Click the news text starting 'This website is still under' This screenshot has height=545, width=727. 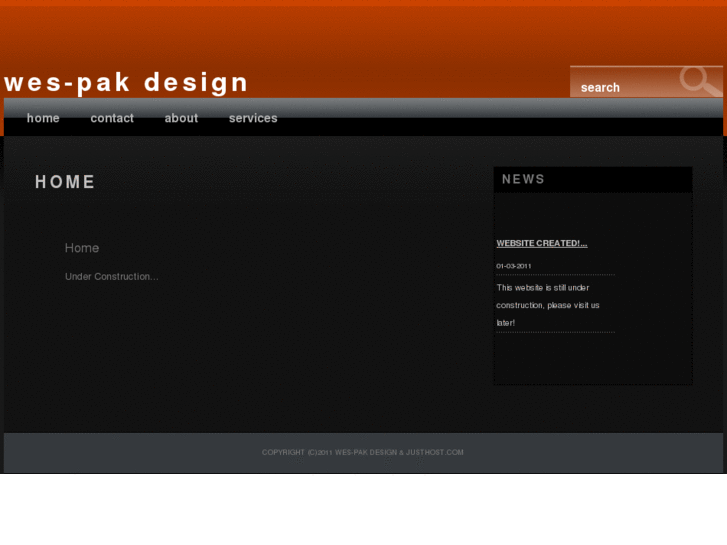tap(548, 305)
